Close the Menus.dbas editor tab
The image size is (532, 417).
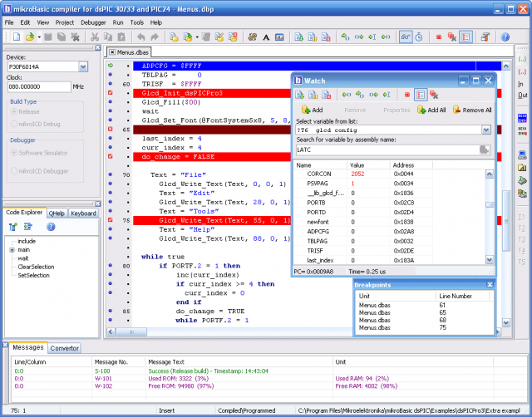[x=112, y=52]
